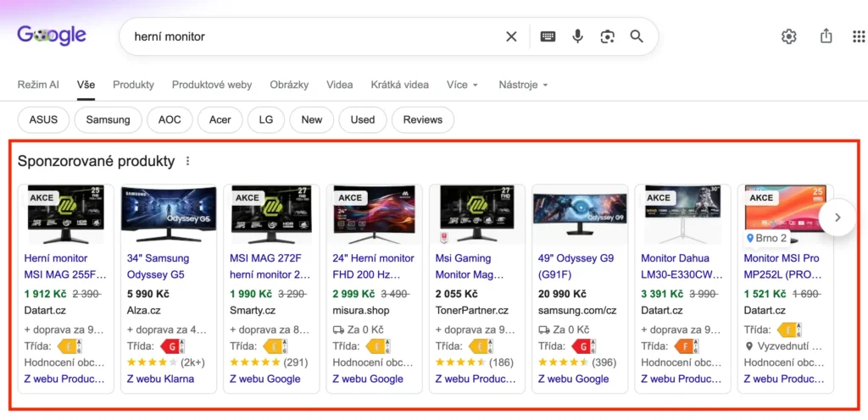Click energy class label on Samsung Odyssey G5 card

pos(172,346)
